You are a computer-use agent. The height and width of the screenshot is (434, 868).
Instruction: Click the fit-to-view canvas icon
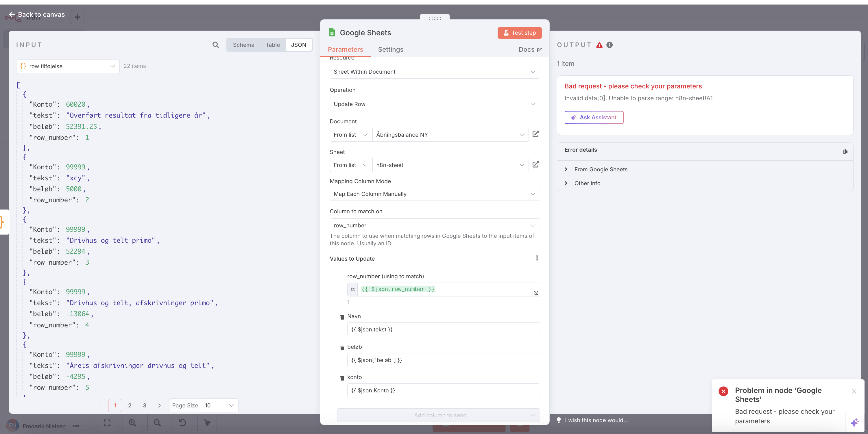107,422
